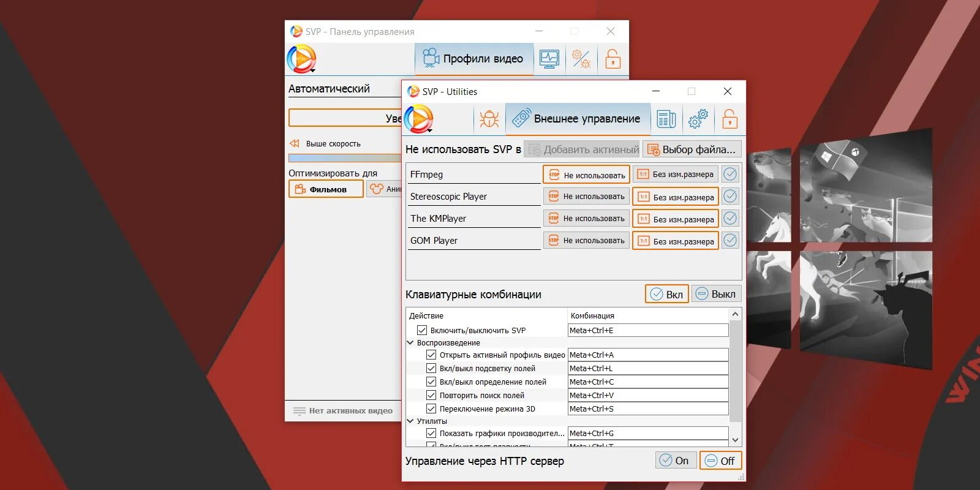Image resolution: width=980 pixels, height=490 pixels.
Task: Select Фильмов optimization in control panel
Action: click(x=326, y=189)
